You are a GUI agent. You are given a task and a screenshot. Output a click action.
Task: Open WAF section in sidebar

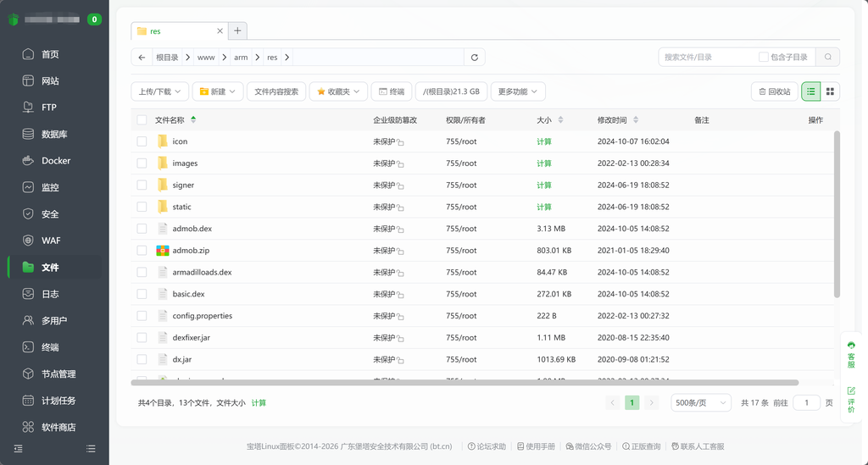click(51, 241)
